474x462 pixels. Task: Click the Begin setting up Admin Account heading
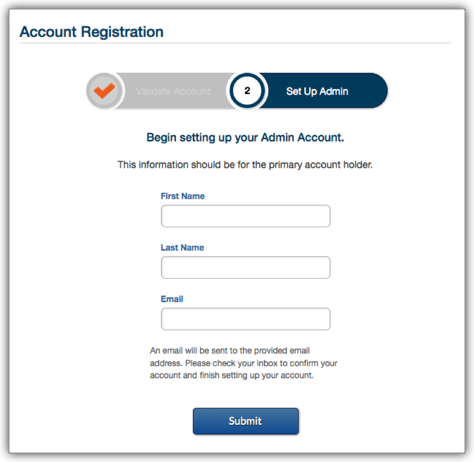click(x=245, y=137)
